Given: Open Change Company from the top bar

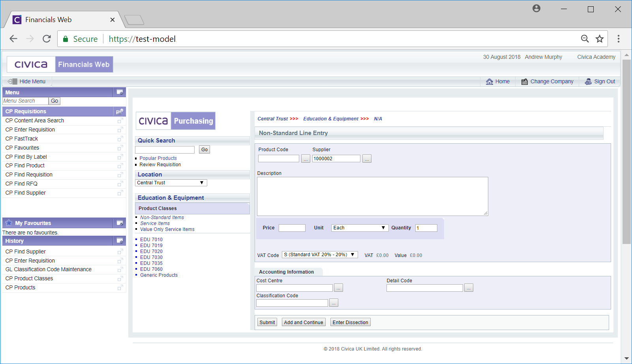Looking at the screenshot, I should [x=551, y=82].
